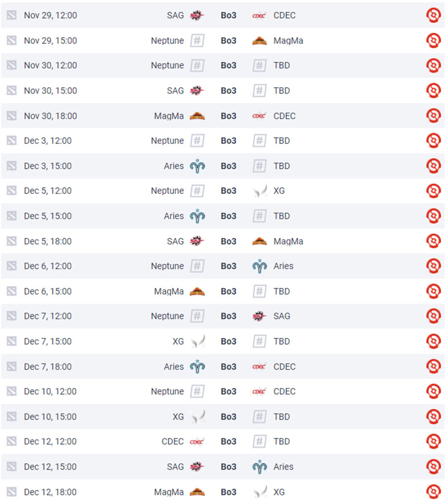Screen dimensions: 446x504
Task: Click the SAG logo in the Nov 29, 12:00 match
Action: [x=197, y=15]
